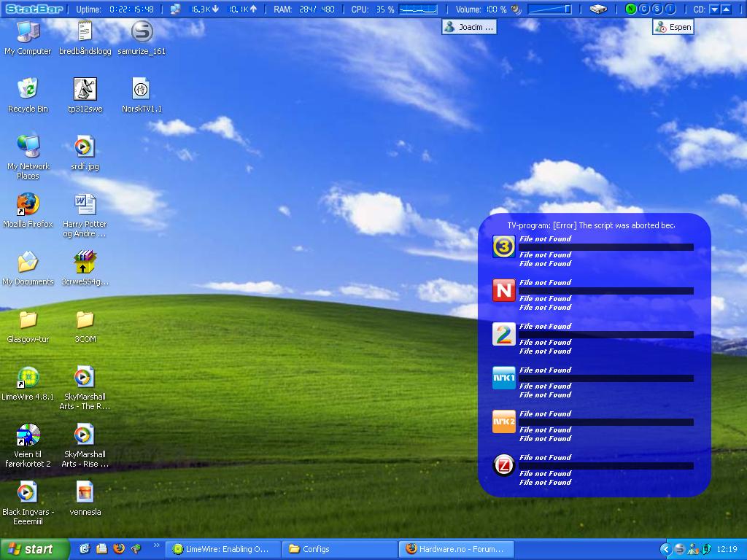Screen dimensions: 747x560
Task: Click the Uptime readout in StatBar
Action: click(x=115, y=9)
